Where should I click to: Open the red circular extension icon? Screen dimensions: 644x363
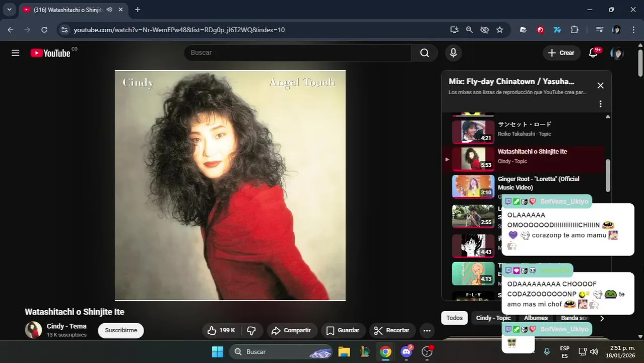540,30
